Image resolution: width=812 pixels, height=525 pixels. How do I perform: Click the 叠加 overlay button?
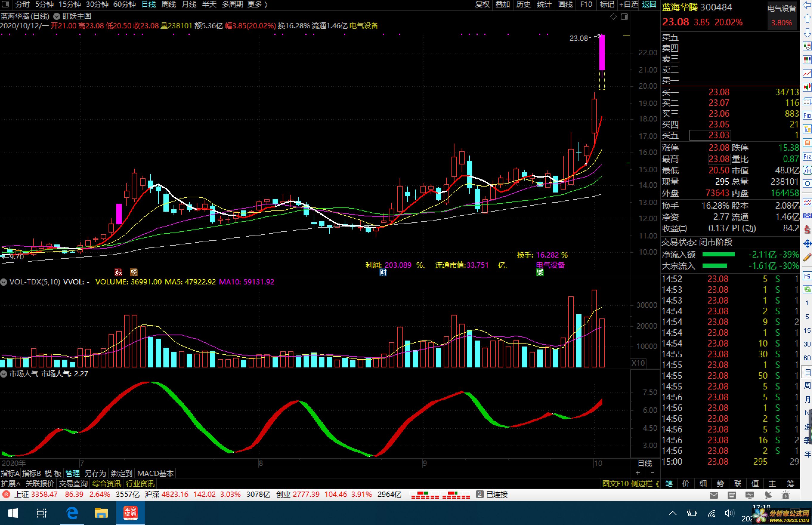pos(503,4)
